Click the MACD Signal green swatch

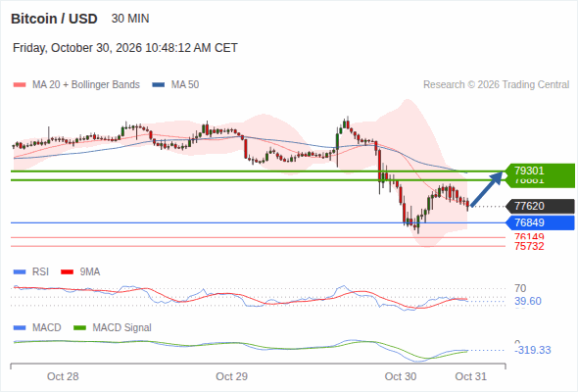tap(80, 328)
